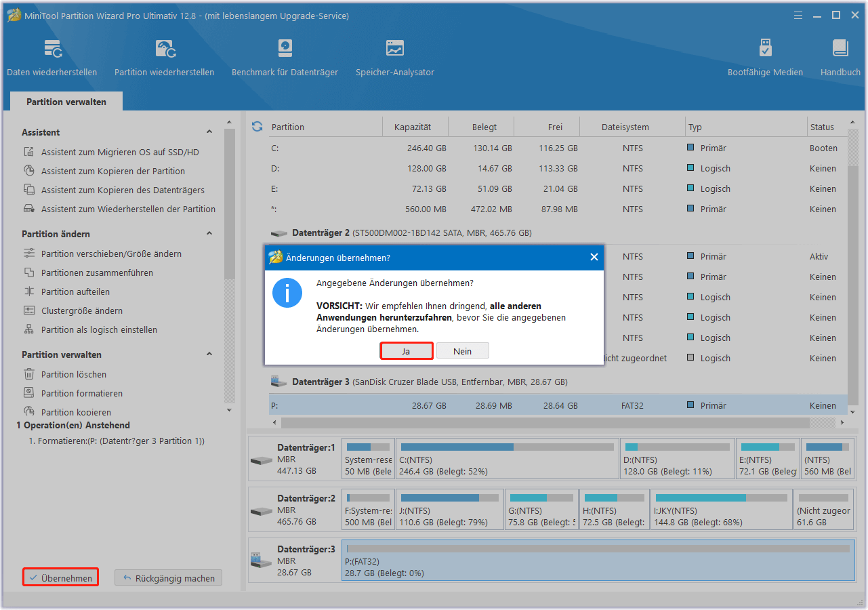This screenshot has height=610, width=868.
Task: Select I:JKY(NTFS) block in disk map
Action: pyautogui.click(x=721, y=509)
